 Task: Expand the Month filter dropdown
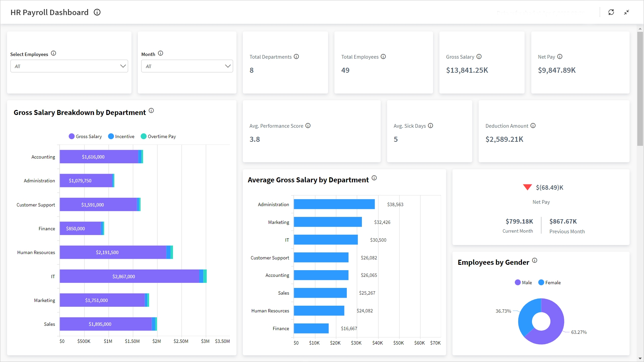pyautogui.click(x=187, y=66)
